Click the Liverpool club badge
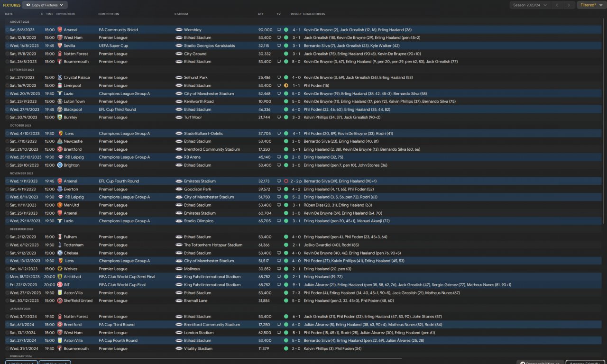The height and width of the screenshot is (364, 607). [60, 86]
